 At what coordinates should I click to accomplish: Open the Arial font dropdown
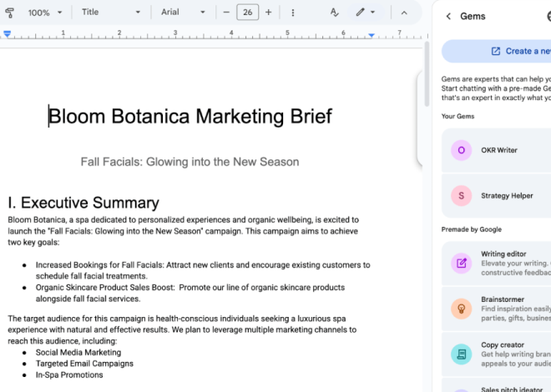click(x=183, y=13)
